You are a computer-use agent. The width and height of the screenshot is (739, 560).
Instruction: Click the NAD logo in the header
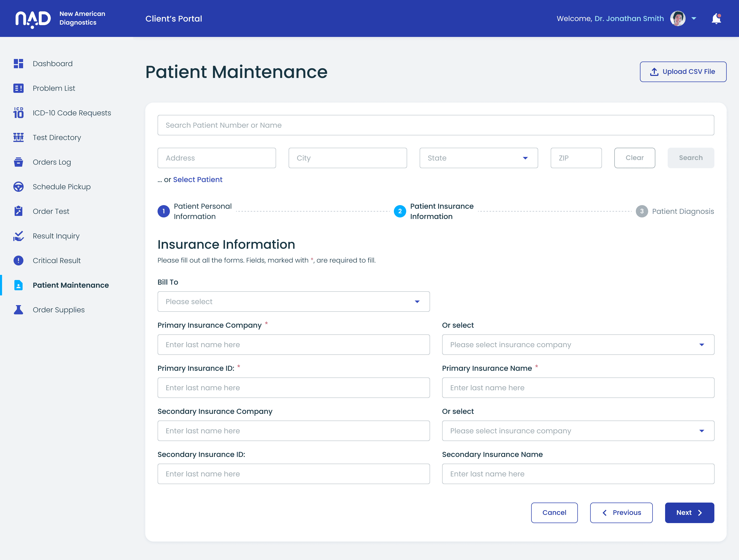point(33,19)
